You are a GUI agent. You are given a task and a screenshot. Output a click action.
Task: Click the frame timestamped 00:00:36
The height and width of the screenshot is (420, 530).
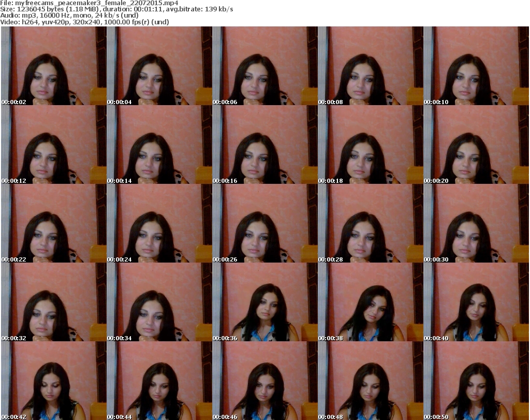point(265,302)
